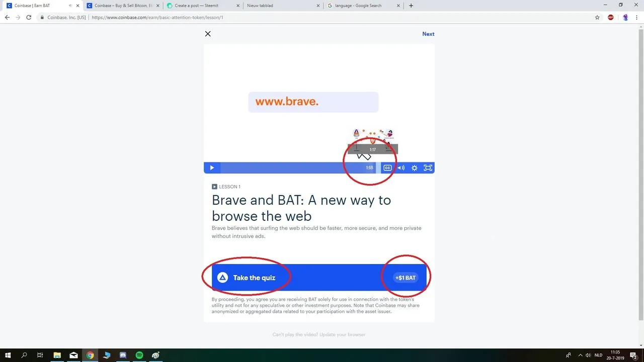Expand hidden system tray icons

580,355
